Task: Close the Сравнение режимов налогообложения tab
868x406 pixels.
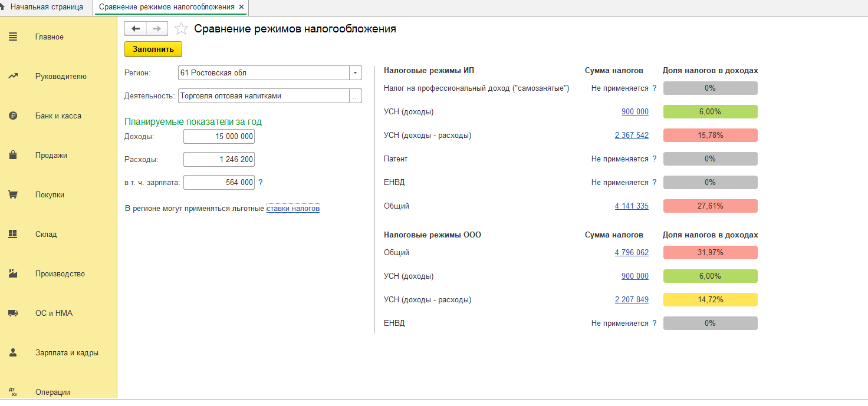Action: click(x=241, y=7)
